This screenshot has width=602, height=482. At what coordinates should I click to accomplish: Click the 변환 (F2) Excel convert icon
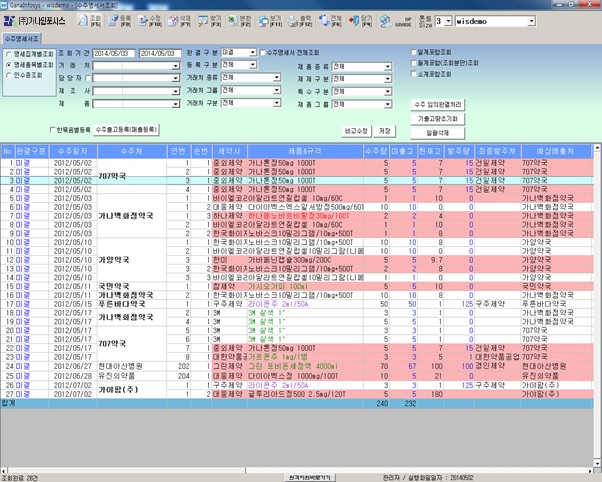coord(240,21)
